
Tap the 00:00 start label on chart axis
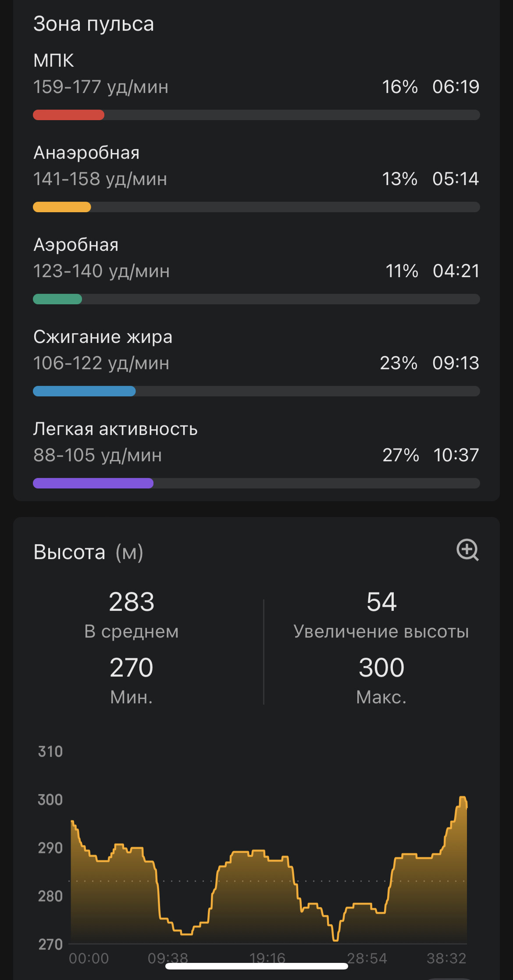(89, 959)
